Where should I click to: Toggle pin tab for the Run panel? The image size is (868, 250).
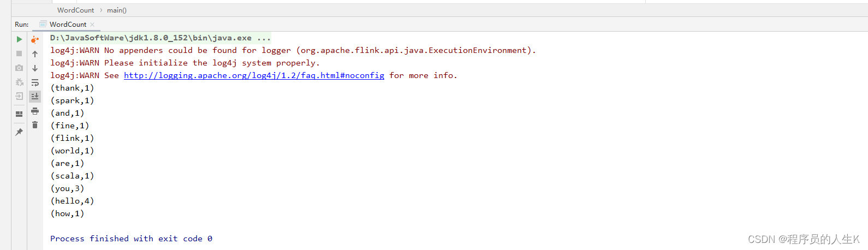(19, 132)
